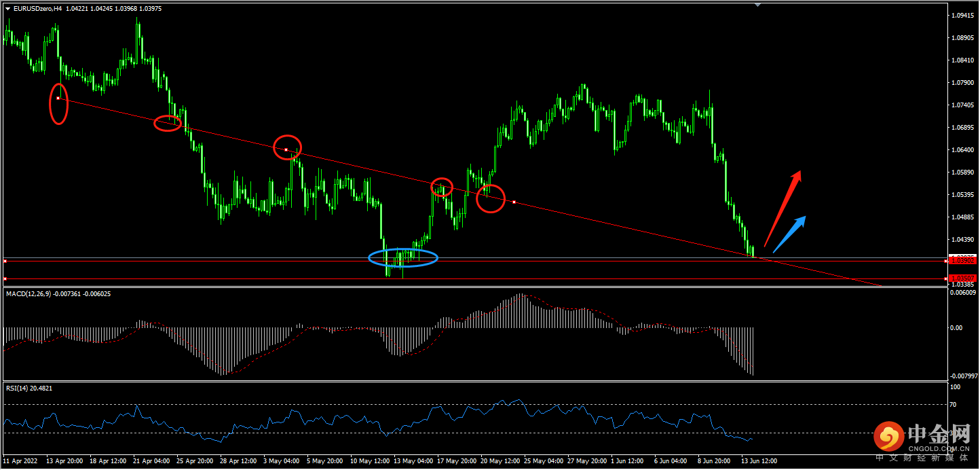Click the 1.08410 price scale value
The height and width of the screenshot is (470, 980).
click(x=963, y=60)
